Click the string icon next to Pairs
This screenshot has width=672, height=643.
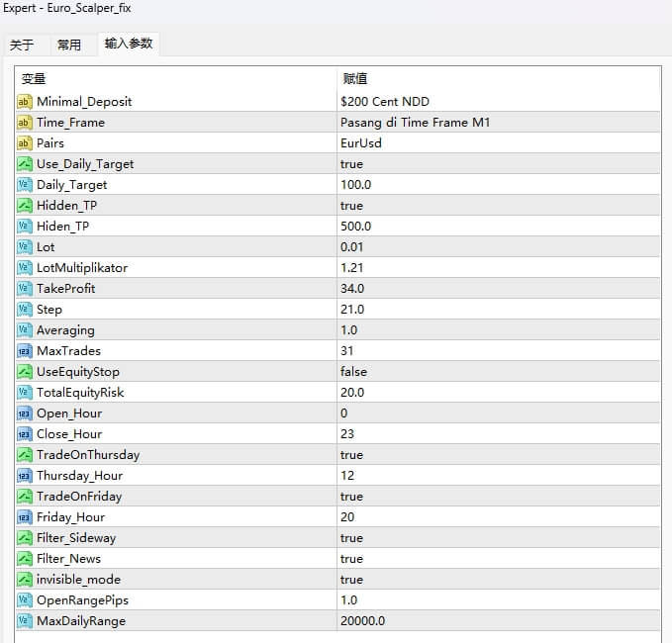(x=25, y=143)
